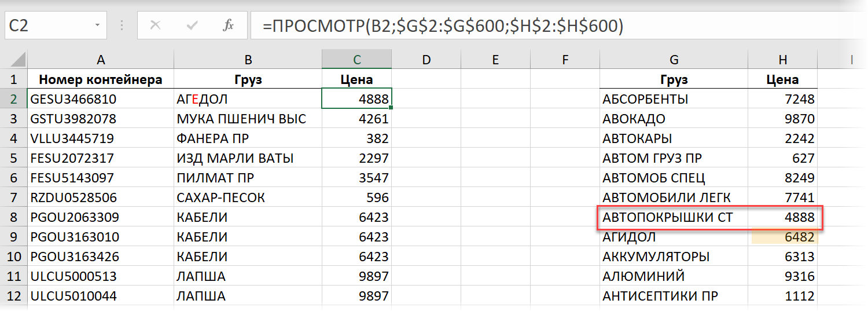The height and width of the screenshot is (311, 868).
Task: Select column C header
Action: tap(357, 59)
